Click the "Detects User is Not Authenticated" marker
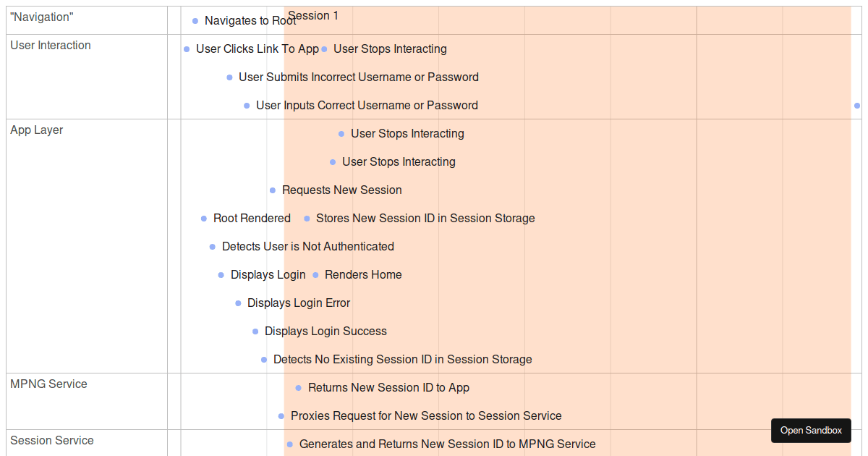Viewport: 868px width, 456px height. tap(213, 246)
